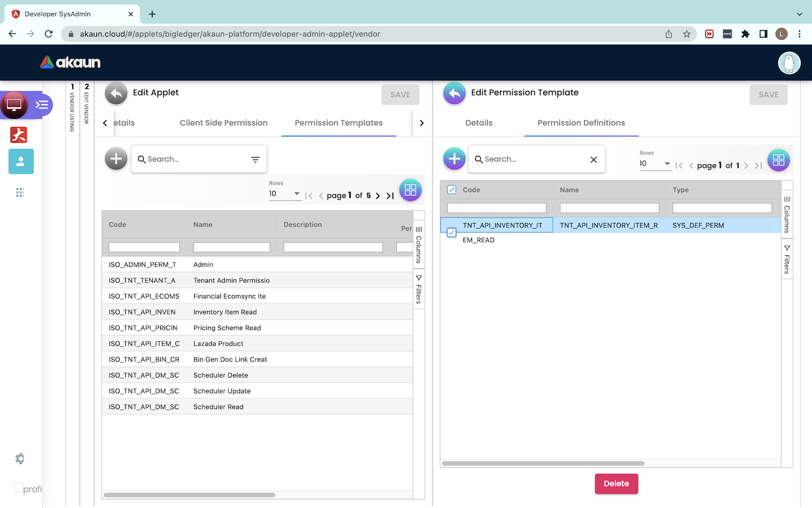Add a new permission template with gray plus

[x=116, y=159]
